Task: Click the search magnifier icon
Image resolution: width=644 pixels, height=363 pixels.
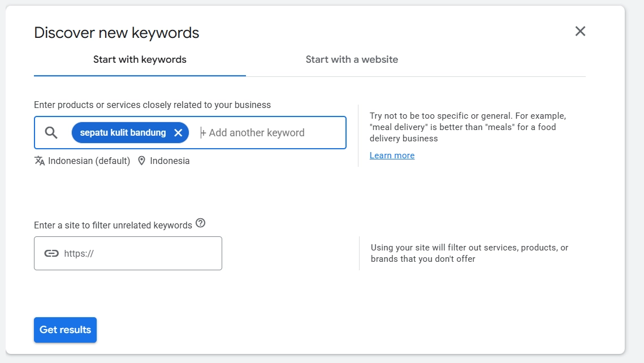Action: point(51,132)
